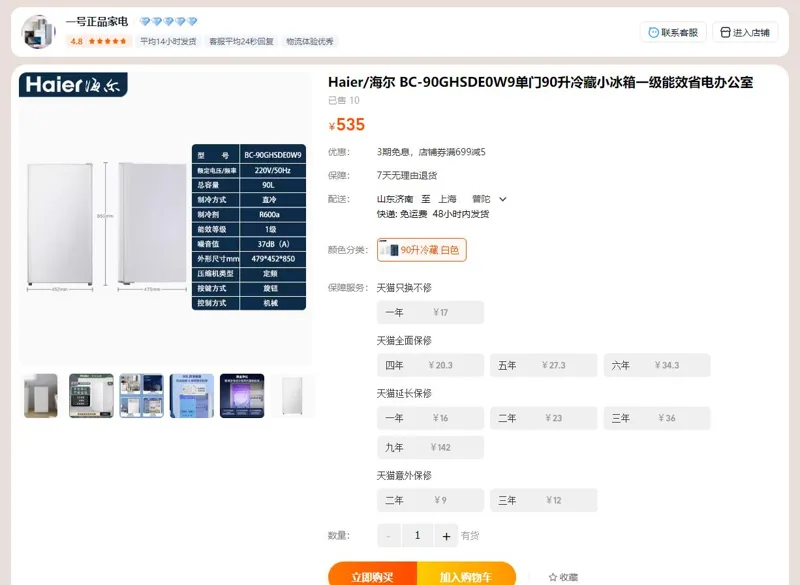Viewport: 800px width, 585px height.
Task: Open the fifth thumbnail with dark purple poster
Action: tap(242, 396)
